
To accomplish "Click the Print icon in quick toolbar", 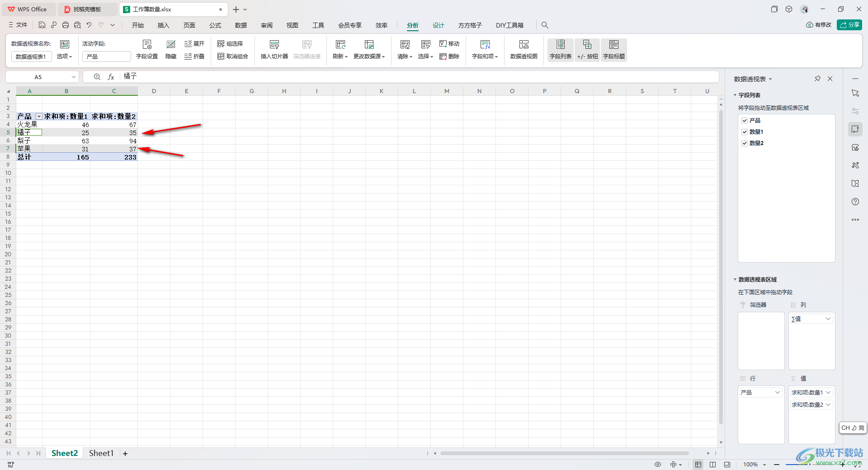I will coord(66,25).
